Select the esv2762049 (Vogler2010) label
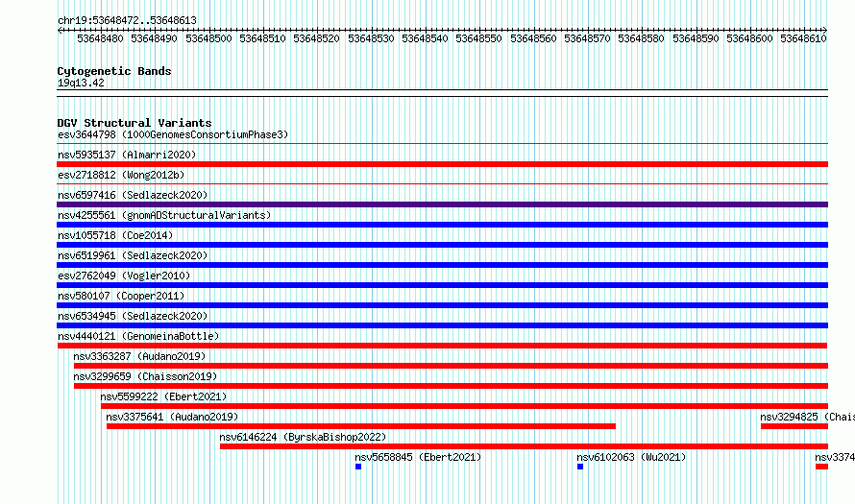This screenshot has height=504, width=855. tap(124, 276)
